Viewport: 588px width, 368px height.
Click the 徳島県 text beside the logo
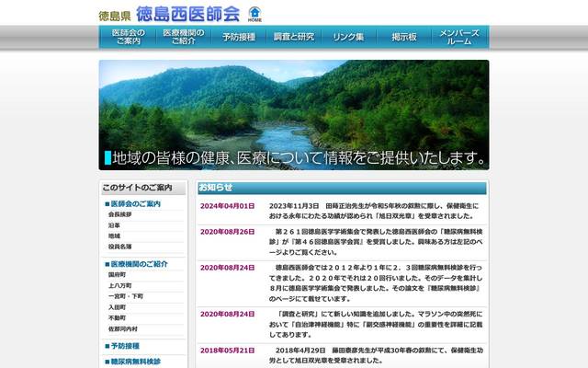(x=115, y=17)
